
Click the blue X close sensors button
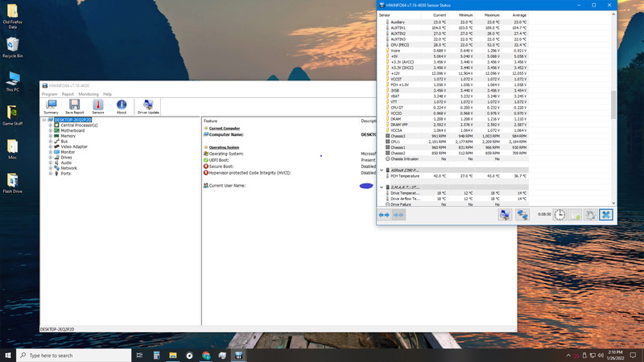click(x=606, y=215)
